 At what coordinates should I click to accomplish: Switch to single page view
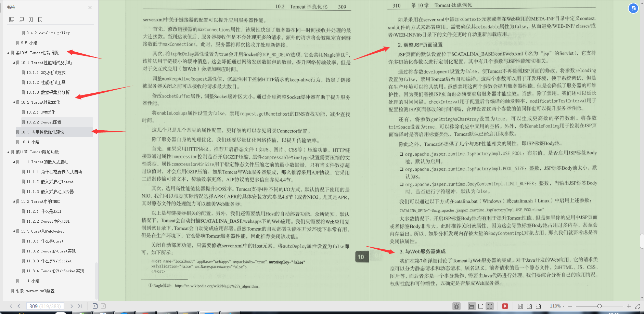coord(481,306)
